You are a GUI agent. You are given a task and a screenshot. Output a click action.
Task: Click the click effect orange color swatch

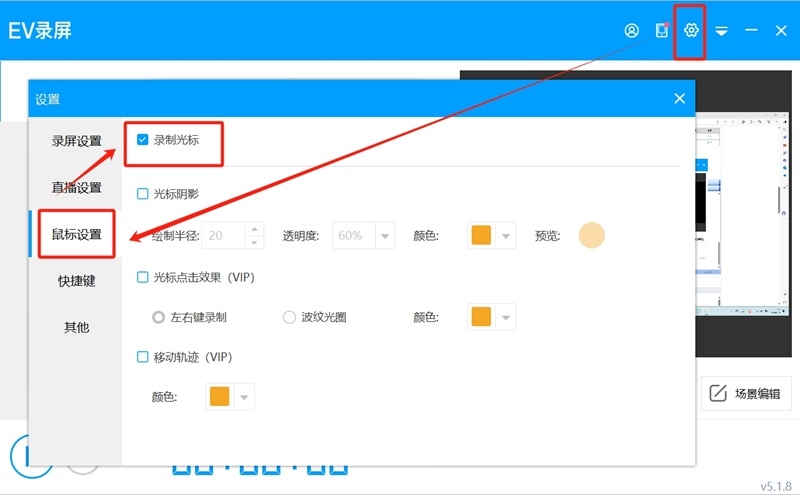click(481, 316)
